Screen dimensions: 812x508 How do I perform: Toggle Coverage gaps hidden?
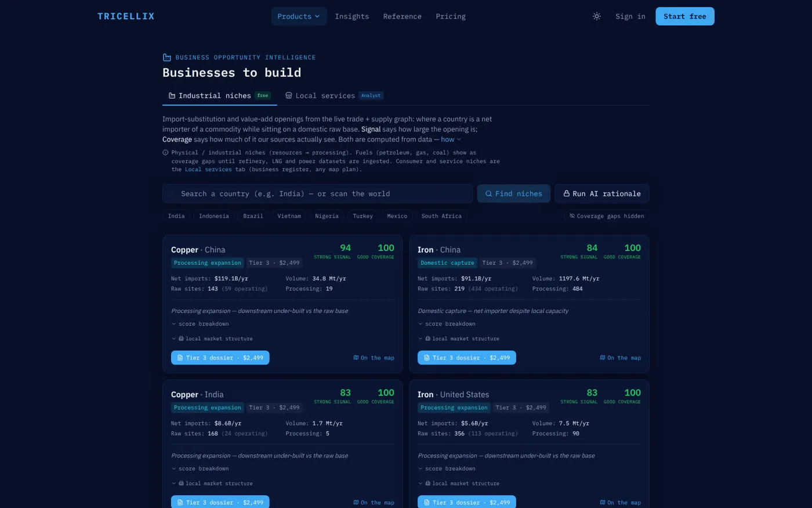[607, 216]
